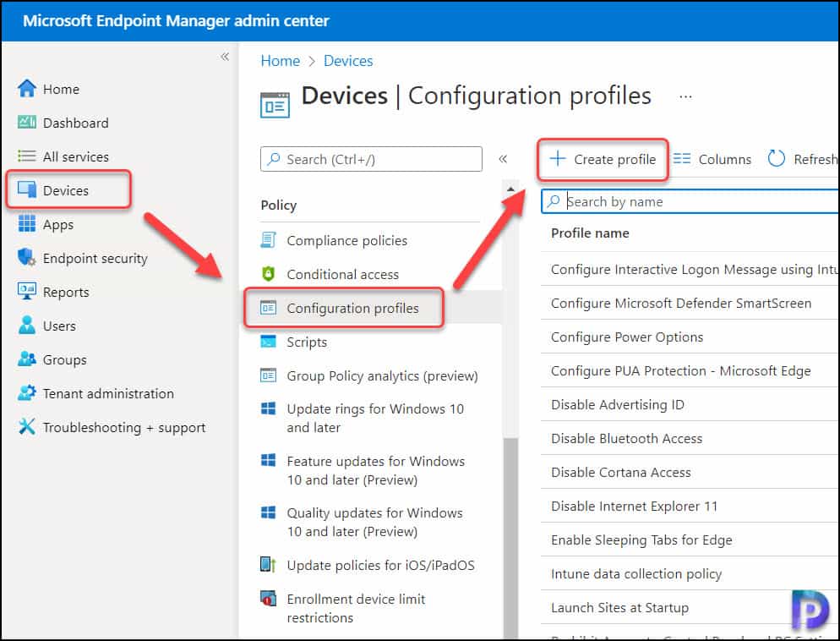Open Configure Microsoft Defender SmartScreen profile

tap(681, 303)
